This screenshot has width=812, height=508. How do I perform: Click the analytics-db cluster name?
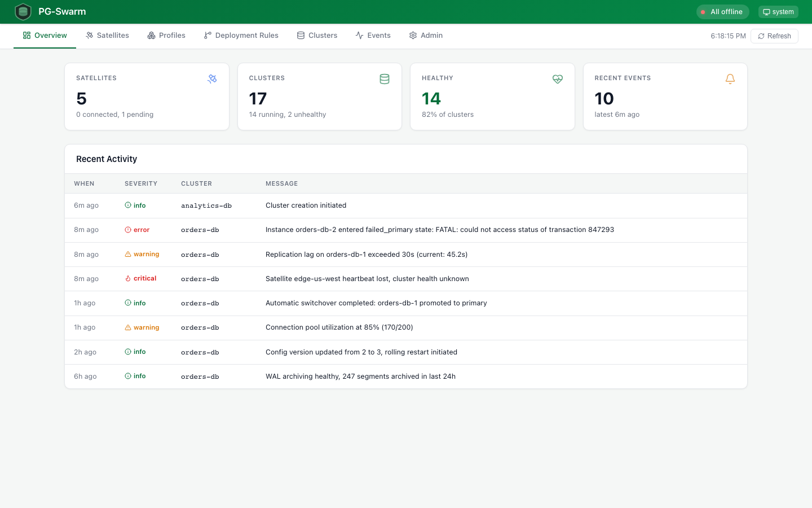point(206,205)
